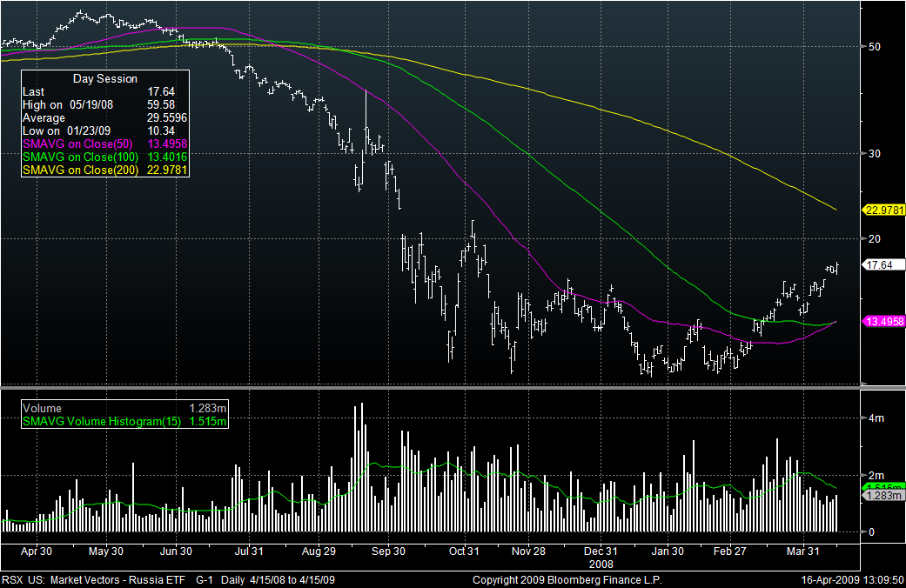Select the SMAVG on Close(50) legend entry
The width and height of the screenshot is (906, 588).
click(104, 144)
